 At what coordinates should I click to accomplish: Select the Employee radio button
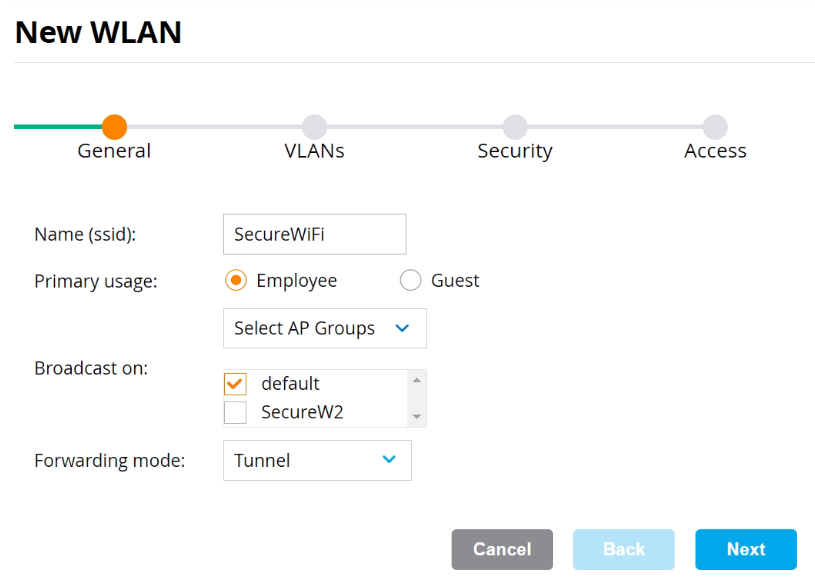point(236,281)
